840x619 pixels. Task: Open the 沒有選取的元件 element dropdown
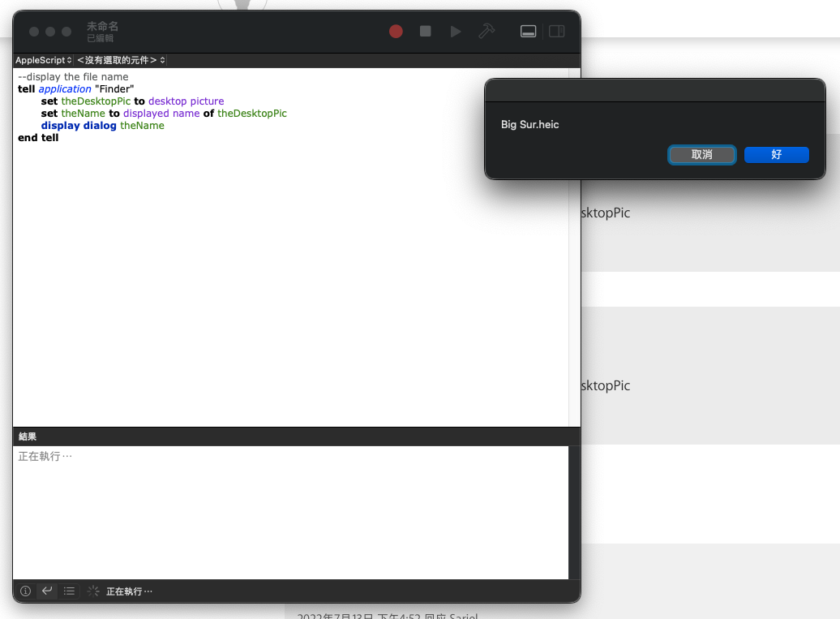tap(121, 61)
